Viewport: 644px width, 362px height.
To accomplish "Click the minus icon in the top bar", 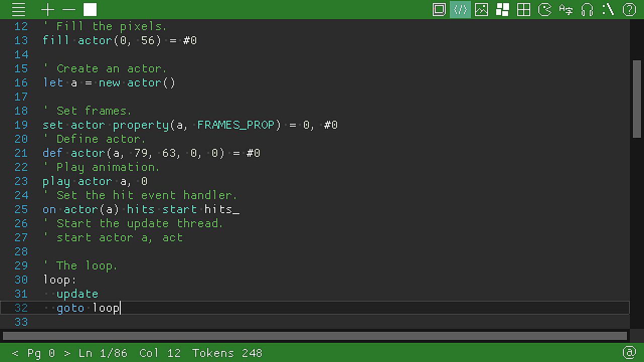I will [x=69, y=10].
